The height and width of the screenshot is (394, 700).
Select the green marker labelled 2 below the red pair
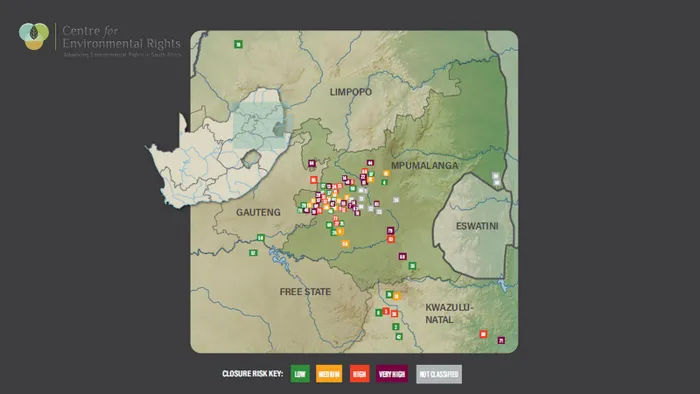click(396, 327)
